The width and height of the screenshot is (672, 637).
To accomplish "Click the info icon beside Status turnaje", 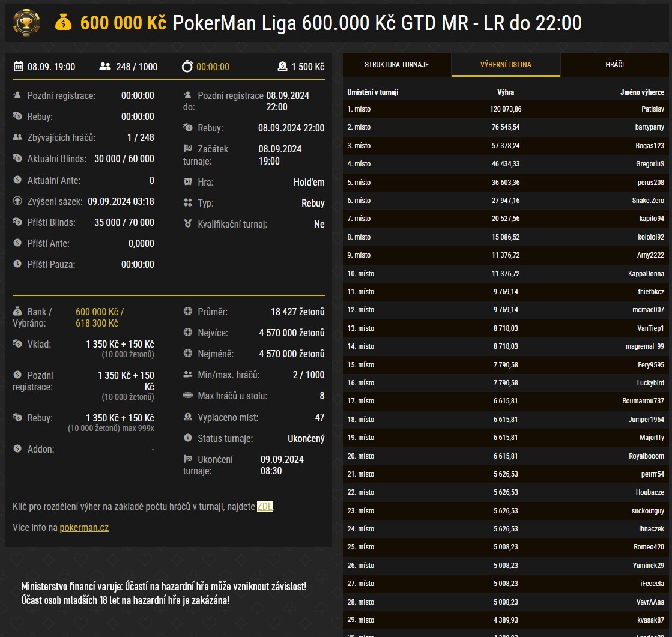I will click(x=188, y=438).
